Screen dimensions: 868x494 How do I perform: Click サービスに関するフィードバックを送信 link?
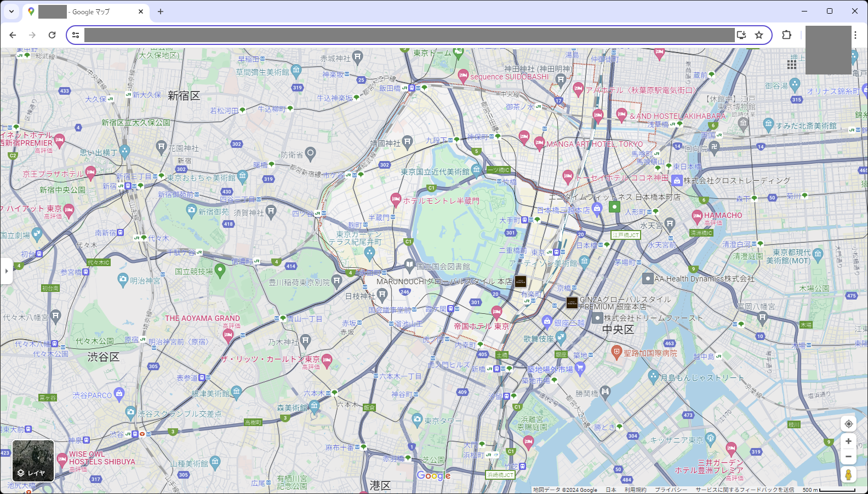[x=745, y=490]
